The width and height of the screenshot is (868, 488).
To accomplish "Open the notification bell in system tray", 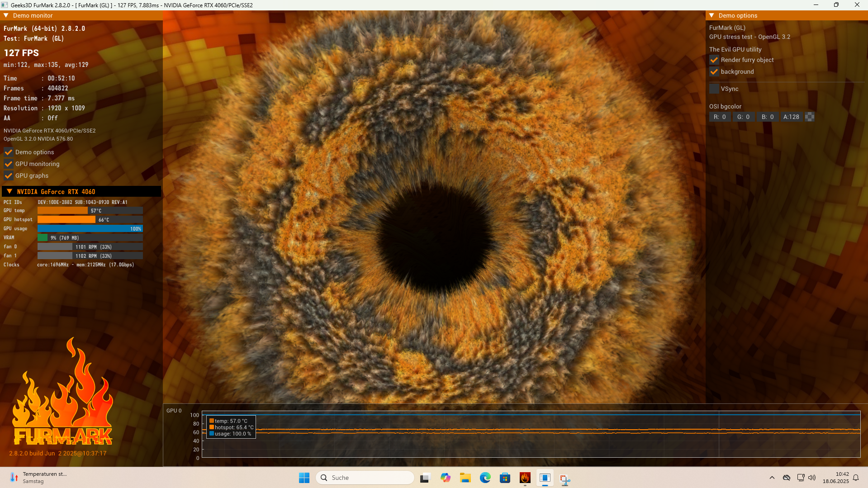I will [856, 478].
